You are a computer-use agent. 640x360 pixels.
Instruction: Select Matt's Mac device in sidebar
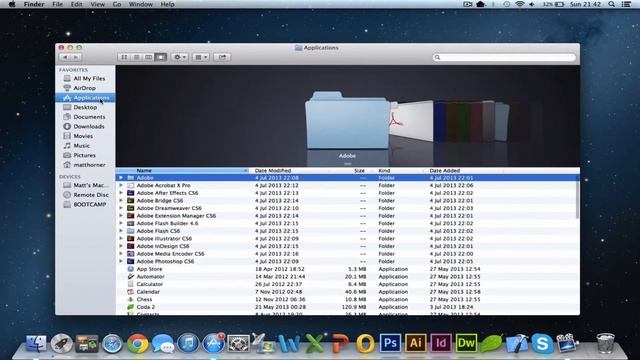(x=85, y=185)
